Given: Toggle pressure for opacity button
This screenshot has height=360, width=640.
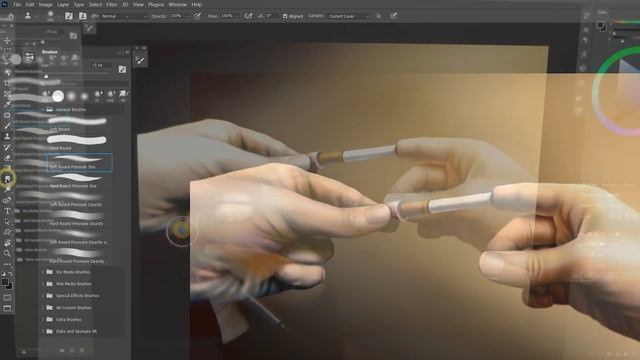Looking at the screenshot, I should tap(197, 16).
